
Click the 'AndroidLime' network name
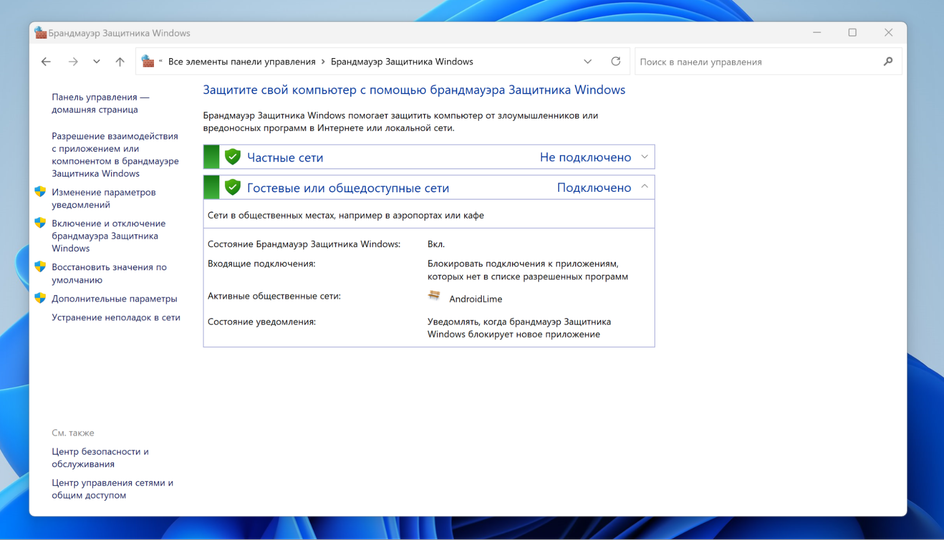[476, 299]
